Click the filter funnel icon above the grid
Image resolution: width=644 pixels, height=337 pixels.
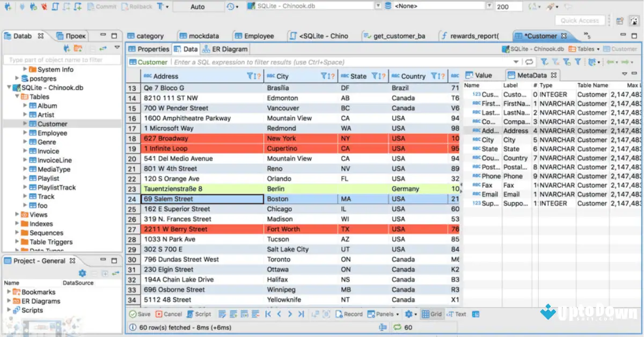[578, 62]
